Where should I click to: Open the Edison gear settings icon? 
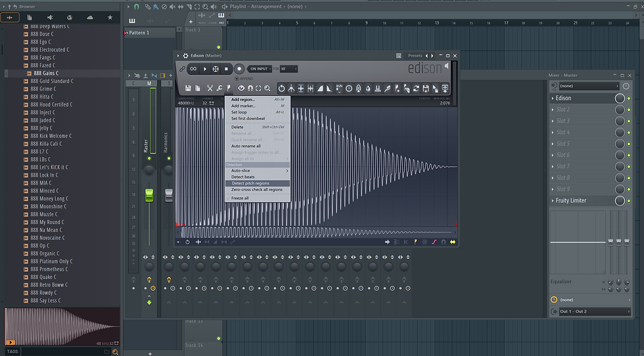(185, 55)
